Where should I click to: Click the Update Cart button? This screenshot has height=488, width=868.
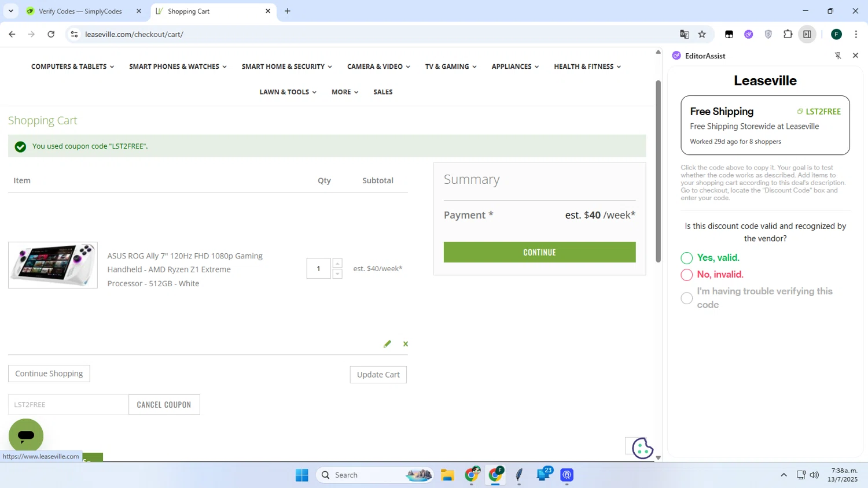tap(378, 375)
